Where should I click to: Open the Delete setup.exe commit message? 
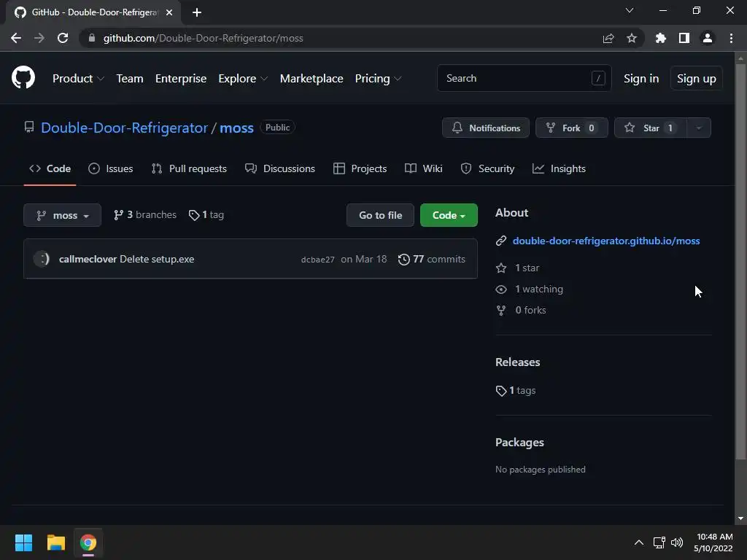tap(157, 259)
